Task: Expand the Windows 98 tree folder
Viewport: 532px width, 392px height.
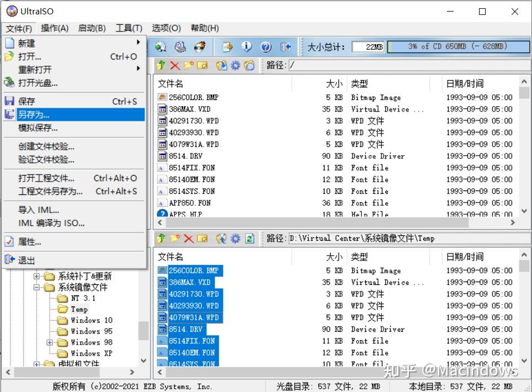Action: (x=50, y=342)
